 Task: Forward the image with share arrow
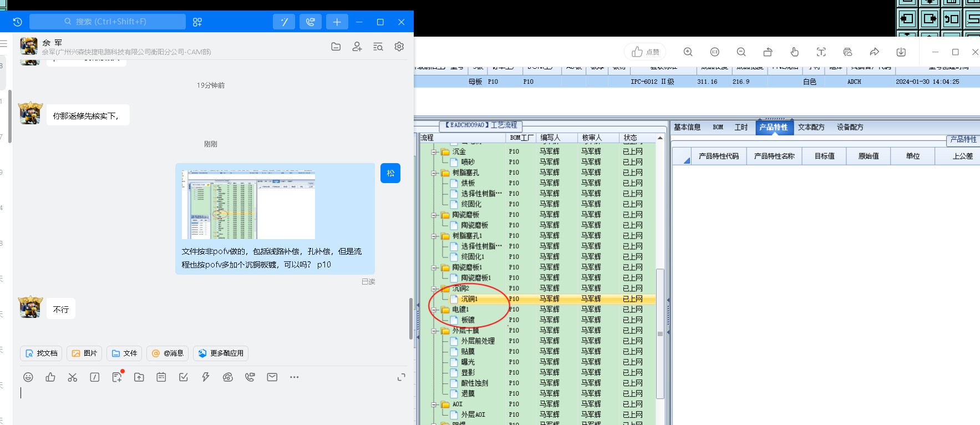pos(875,52)
